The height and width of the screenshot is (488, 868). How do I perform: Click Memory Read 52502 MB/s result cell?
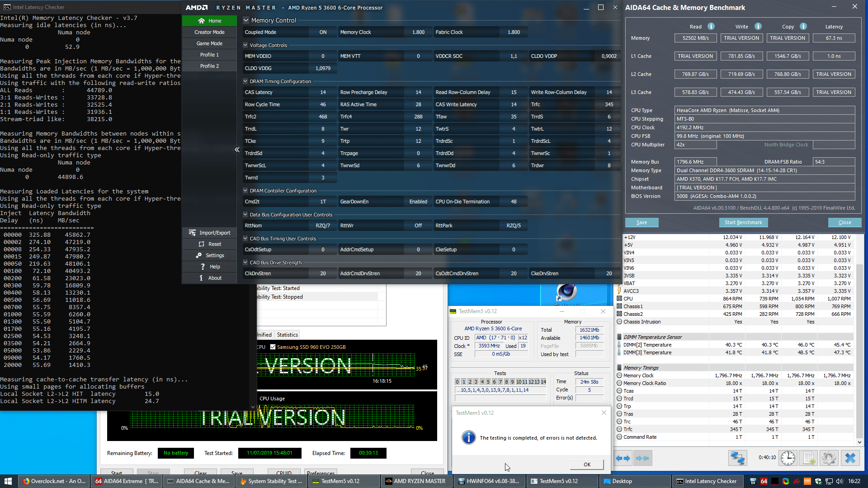[x=695, y=38]
